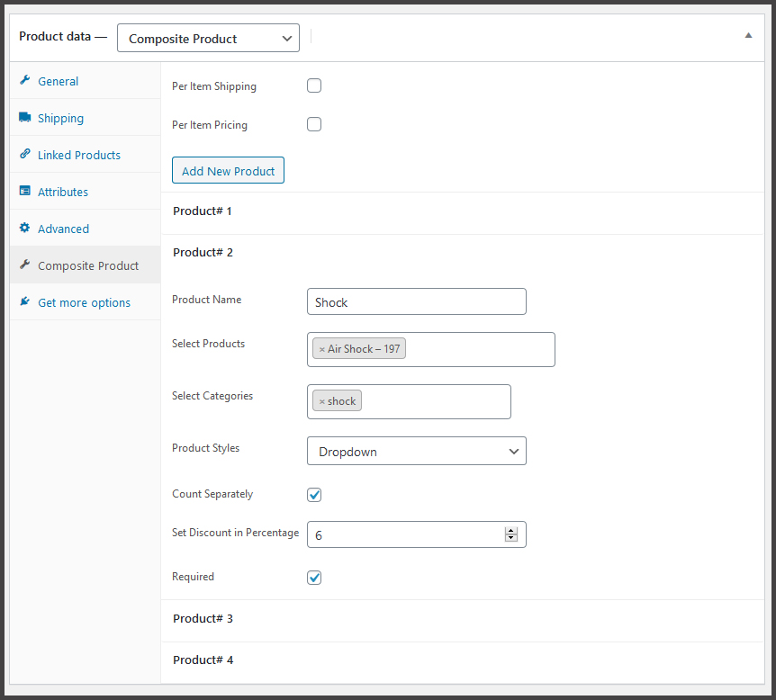Untick the Required checkbox
Screen dimensions: 776x700
click(314, 578)
